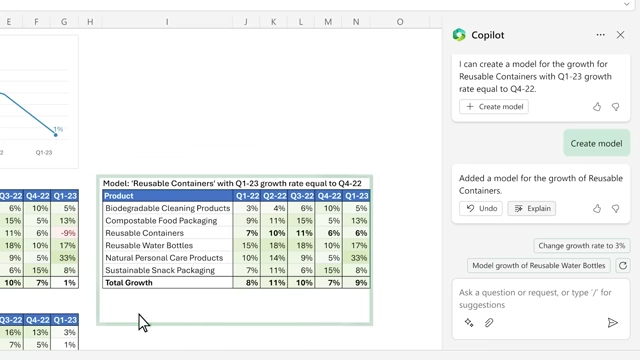The image size is (640, 360).
Task: Open Copilot pane more options menu
Action: (x=600, y=35)
